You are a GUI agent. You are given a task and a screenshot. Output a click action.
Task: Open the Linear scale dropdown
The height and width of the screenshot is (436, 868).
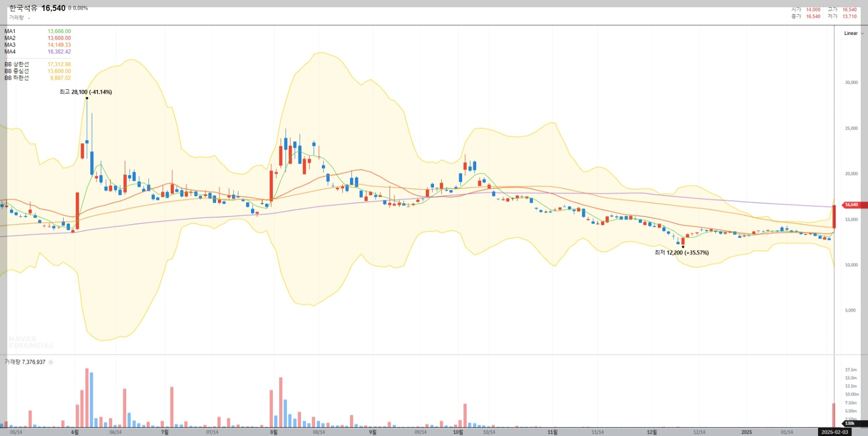point(853,33)
